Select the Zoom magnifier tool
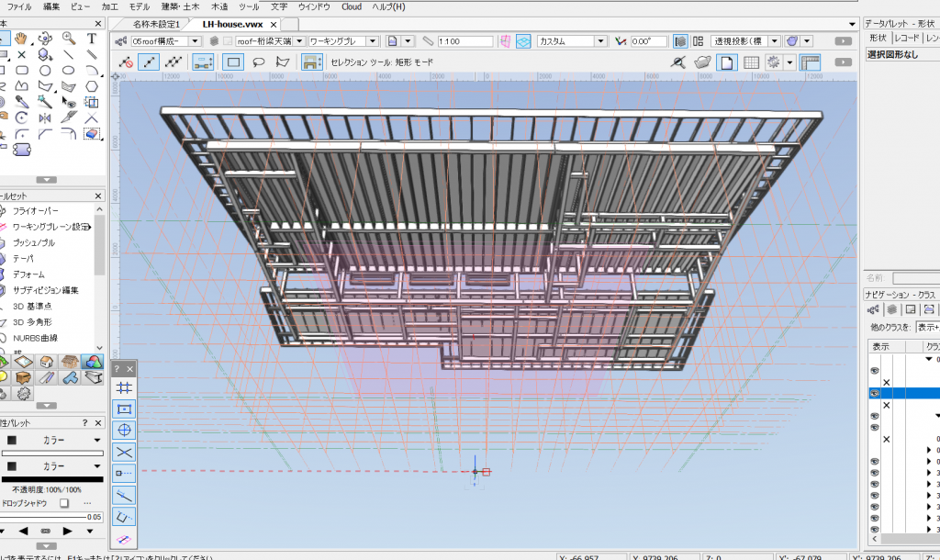 pyautogui.click(x=69, y=39)
